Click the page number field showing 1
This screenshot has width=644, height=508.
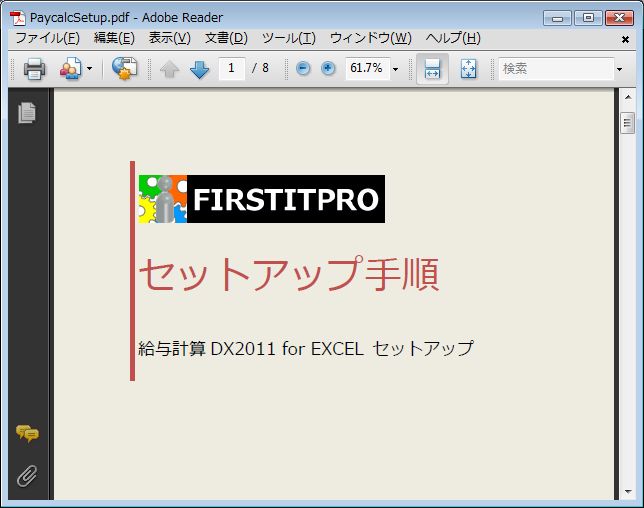click(232, 68)
